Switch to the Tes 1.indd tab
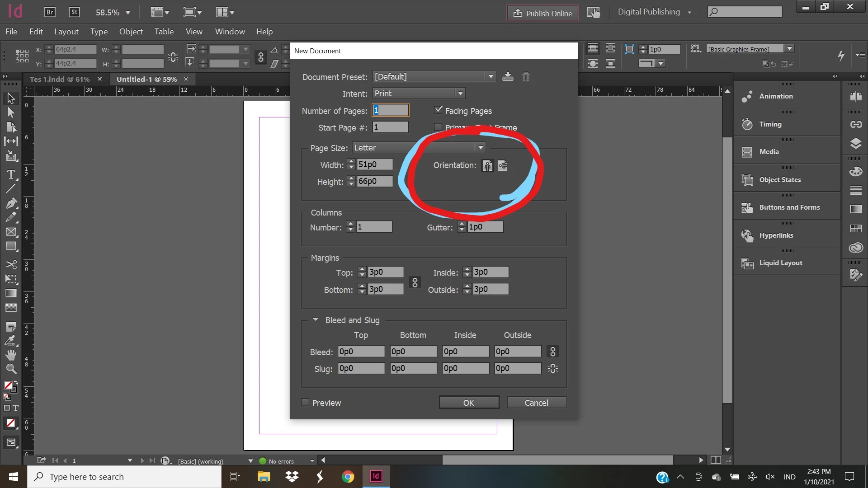This screenshot has height=488, width=868. pos(60,79)
